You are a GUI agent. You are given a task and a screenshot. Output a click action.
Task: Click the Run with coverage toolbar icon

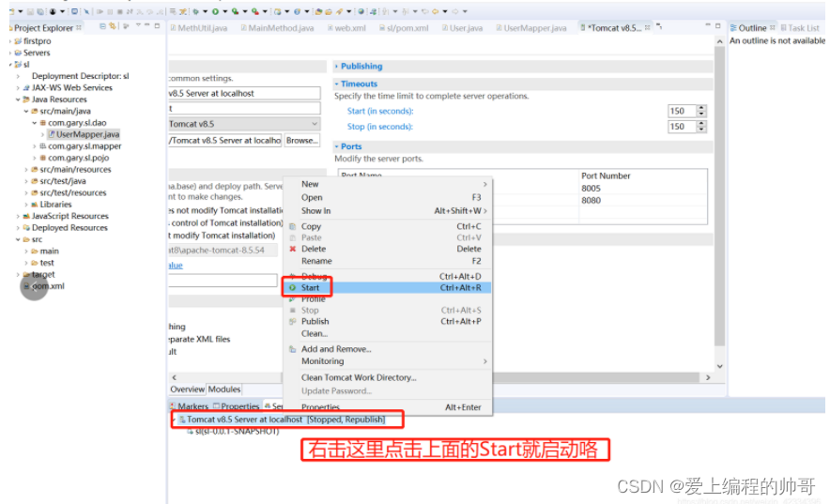(x=235, y=11)
